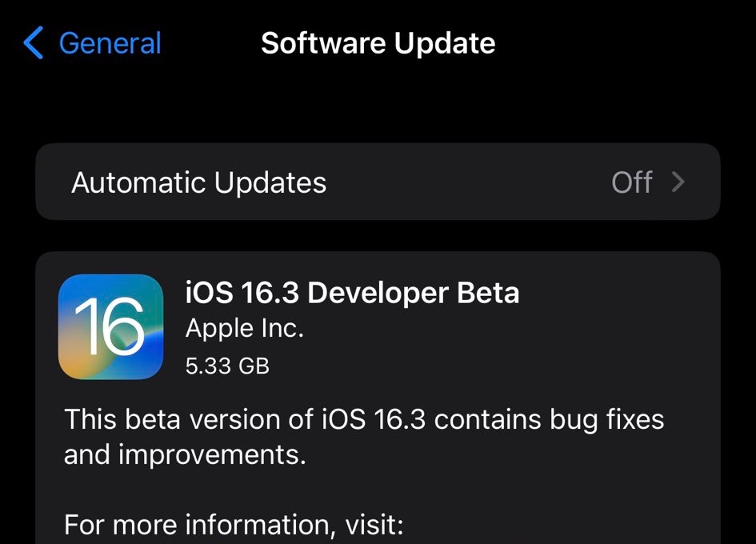The image size is (756, 544).
Task: Tap the Developer Beta wording
Action: (x=413, y=293)
